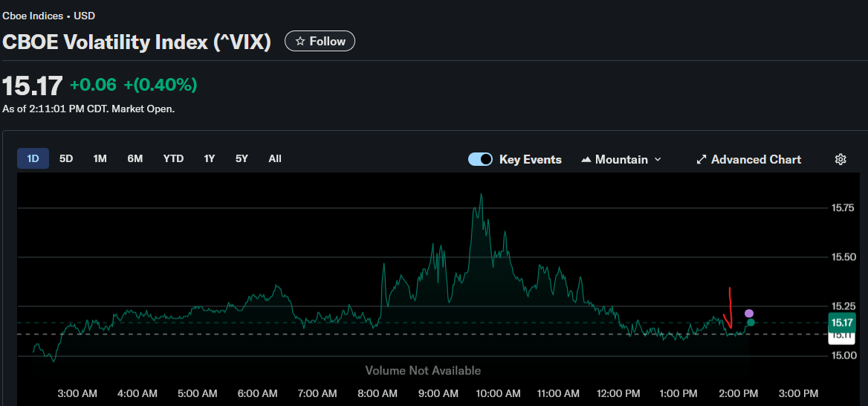Click the star Follow button
Screen dimensions: 868x406
[320, 41]
